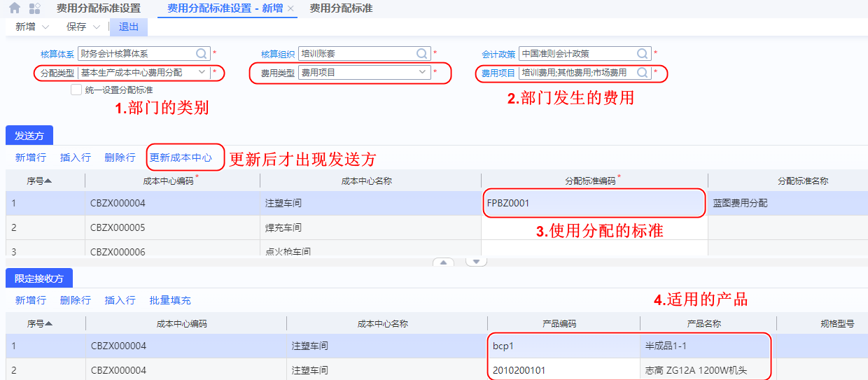The image size is (868, 380).
Task: Enable 统一设置分配标准 checkbox
Action: [76, 90]
